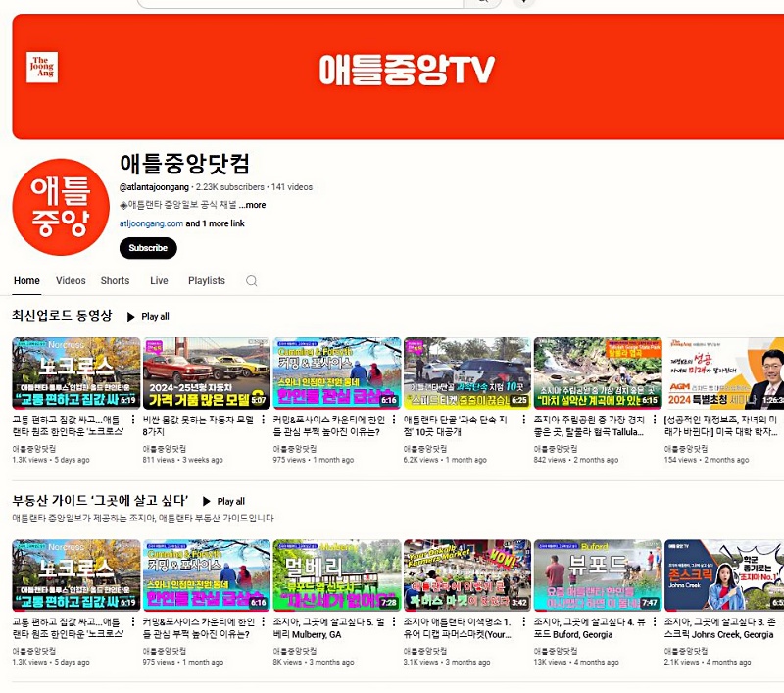Click "and 1 more link" text
This screenshot has width=784, height=693.
point(215,223)
